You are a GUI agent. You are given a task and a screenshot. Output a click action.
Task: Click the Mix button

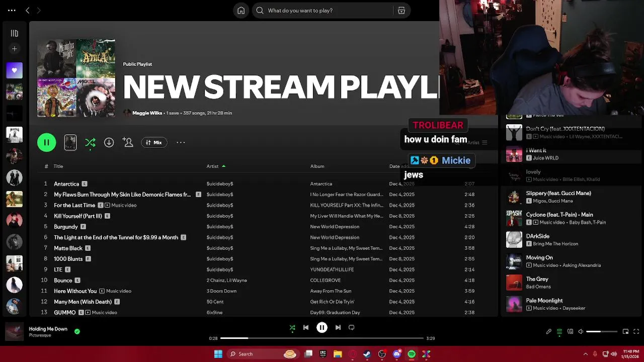[154, 143]
